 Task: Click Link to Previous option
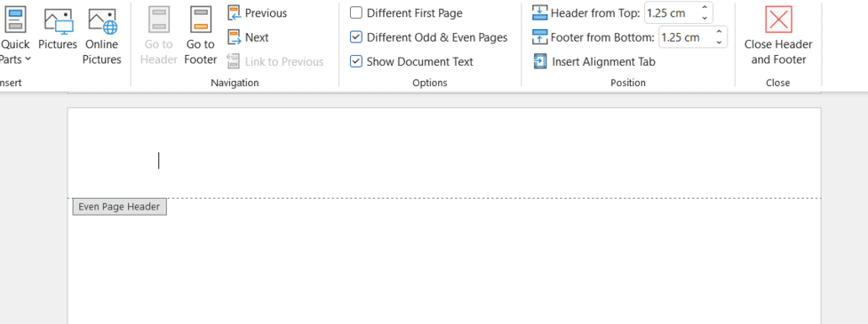pos(275,61)
